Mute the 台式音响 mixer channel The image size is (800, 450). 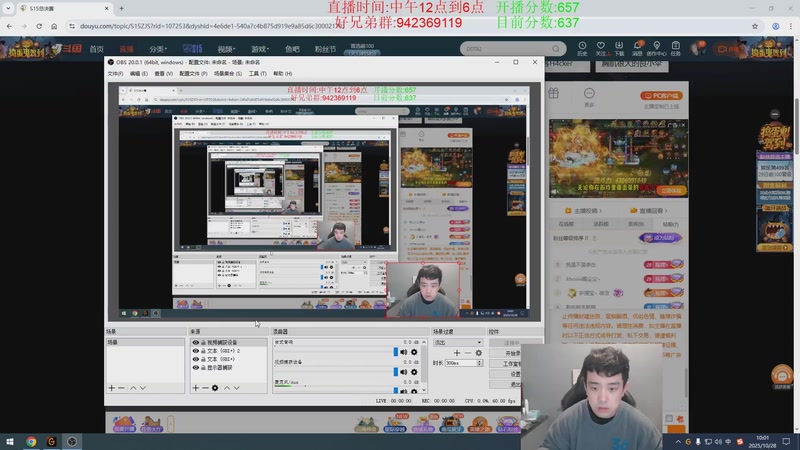pos(404,352)
